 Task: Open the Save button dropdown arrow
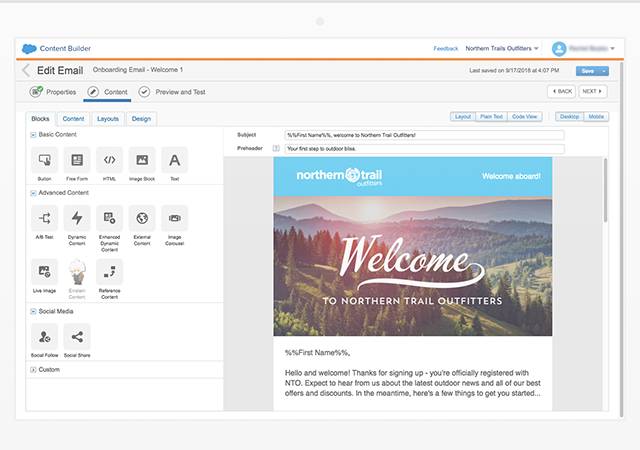[604, 71]
